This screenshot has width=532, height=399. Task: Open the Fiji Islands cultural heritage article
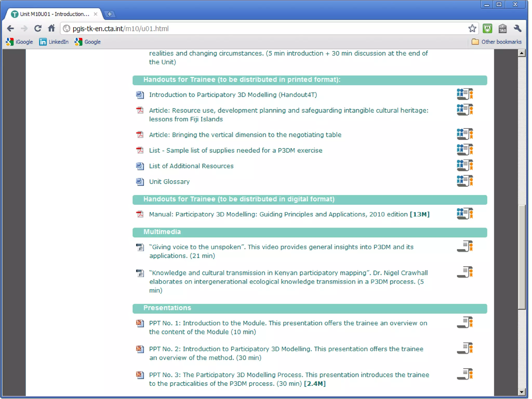click(x=289, y=115)
